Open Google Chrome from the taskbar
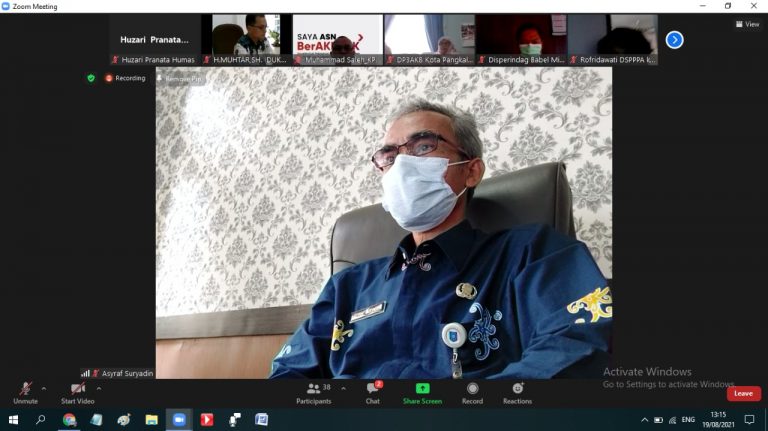The height and width of the screenshot is (431, 768). [x=69, y=420]
